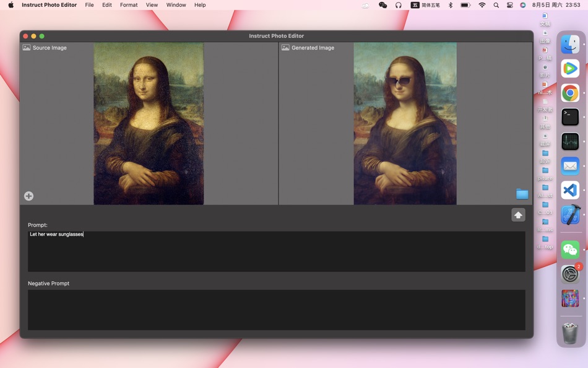Click the battery status icon

click(465, 5)
